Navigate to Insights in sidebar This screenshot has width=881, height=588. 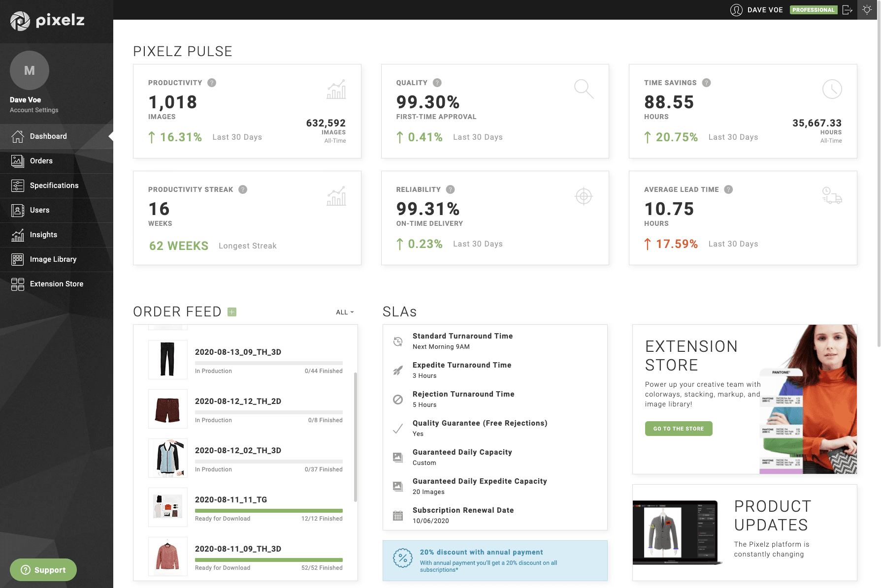[x=43, y=235]
